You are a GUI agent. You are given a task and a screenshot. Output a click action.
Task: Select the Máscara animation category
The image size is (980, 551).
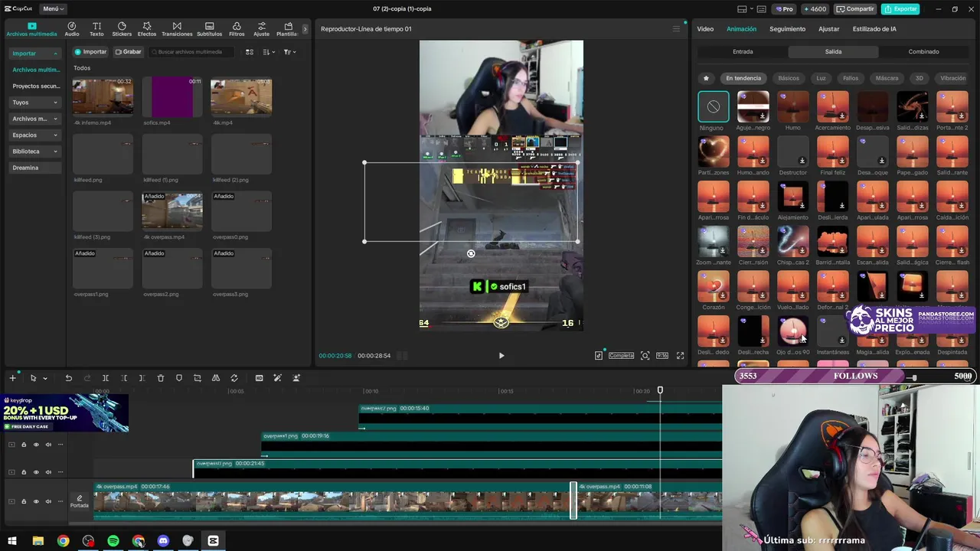pyautogui.click(x=887, y=78)
